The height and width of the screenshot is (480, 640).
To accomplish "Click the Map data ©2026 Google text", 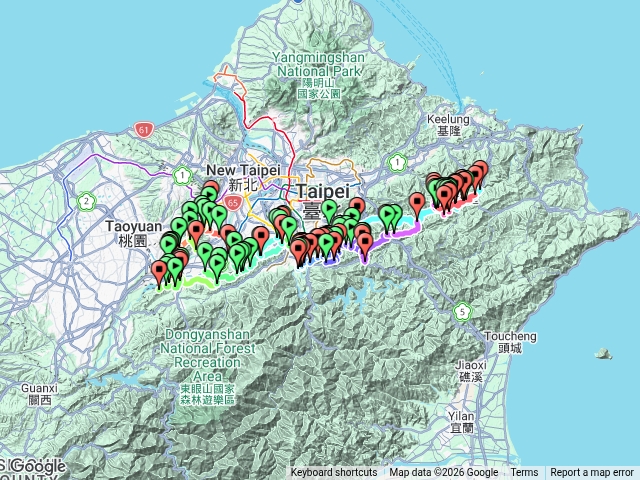I will click(x=443, y=473).
